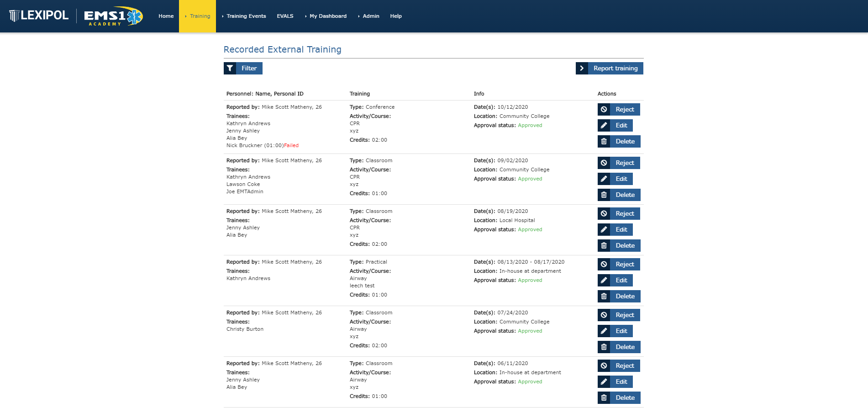Click the Lexipol logo
Screen dimensions: 868x408
[39, 16]
